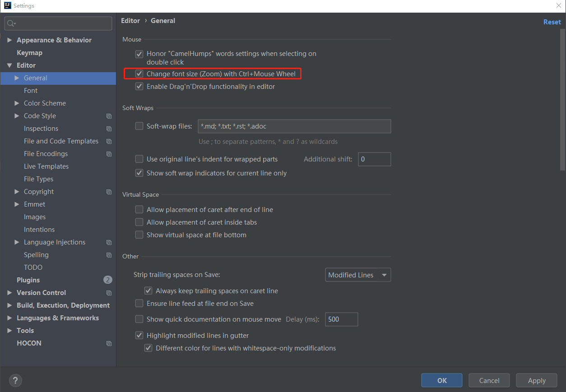This screenshot has height=392, width=566.
Task: Toggle Always keep trailing spaces on caret line
Action: point(148,291)
